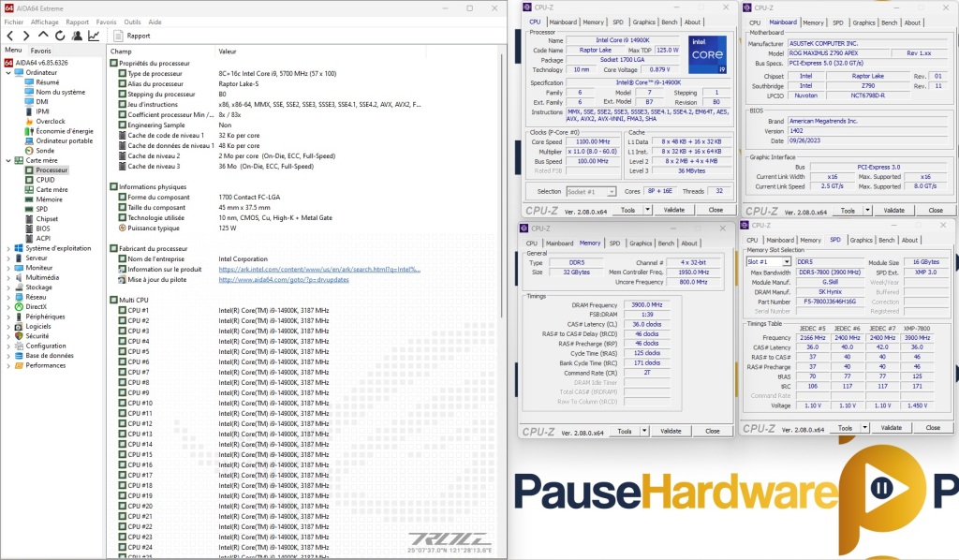Open the aida64.com driver update link

284,279
